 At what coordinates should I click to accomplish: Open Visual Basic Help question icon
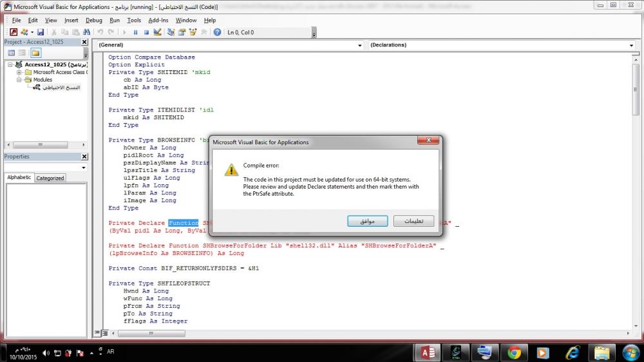tap(217, 32)
